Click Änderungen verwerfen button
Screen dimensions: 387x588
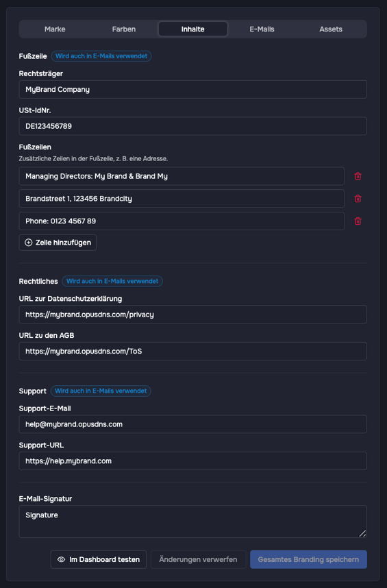198,559
